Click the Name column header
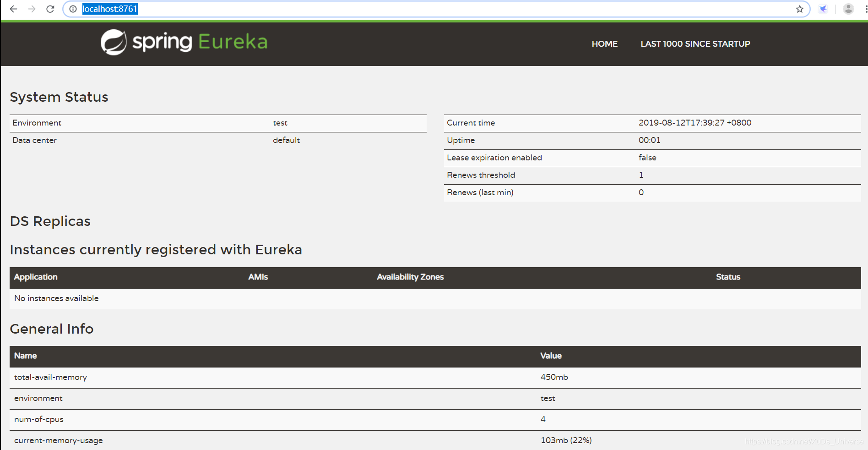The width and height of the screenshot is (868, 450). [x=25, y=356]
